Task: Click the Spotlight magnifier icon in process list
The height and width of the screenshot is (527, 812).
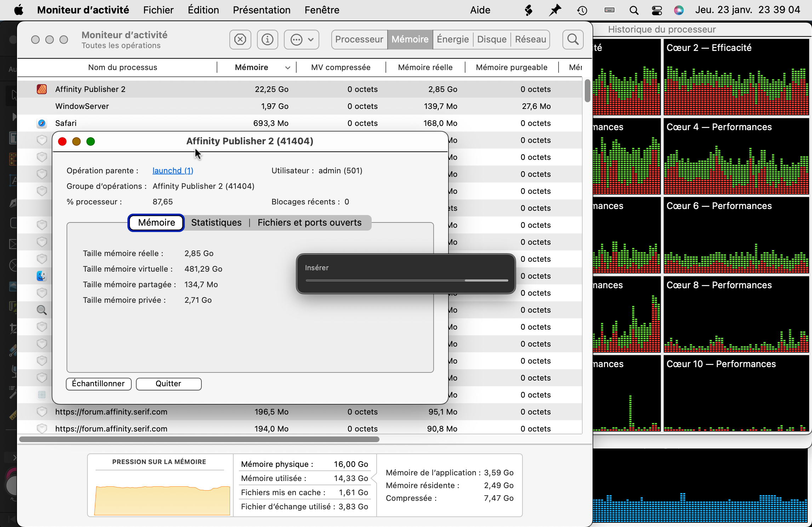Action: point(42,310)
